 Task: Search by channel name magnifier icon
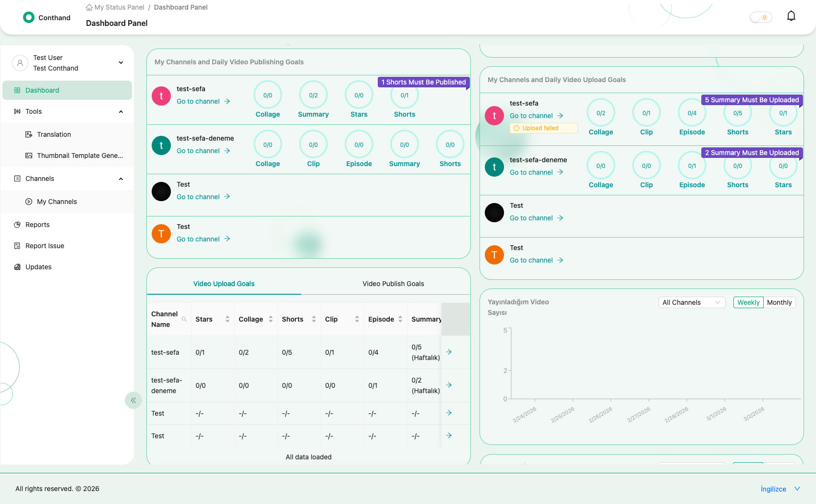pos(184,319)
